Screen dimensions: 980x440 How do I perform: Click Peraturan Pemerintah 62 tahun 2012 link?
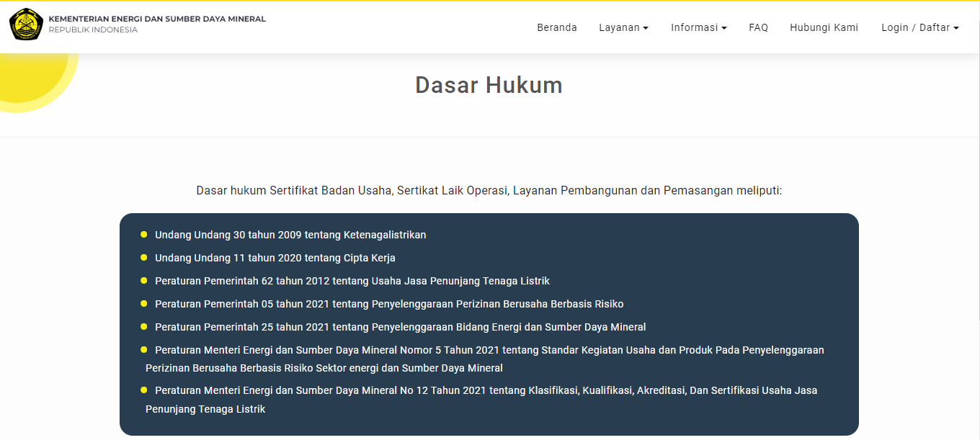pos(352,281)
